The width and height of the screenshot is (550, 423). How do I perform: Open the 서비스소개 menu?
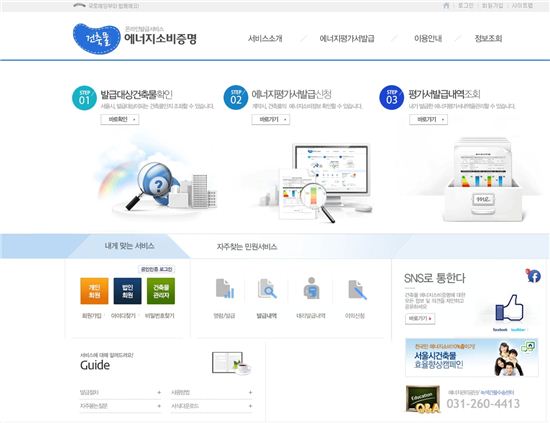click(265, 39)
